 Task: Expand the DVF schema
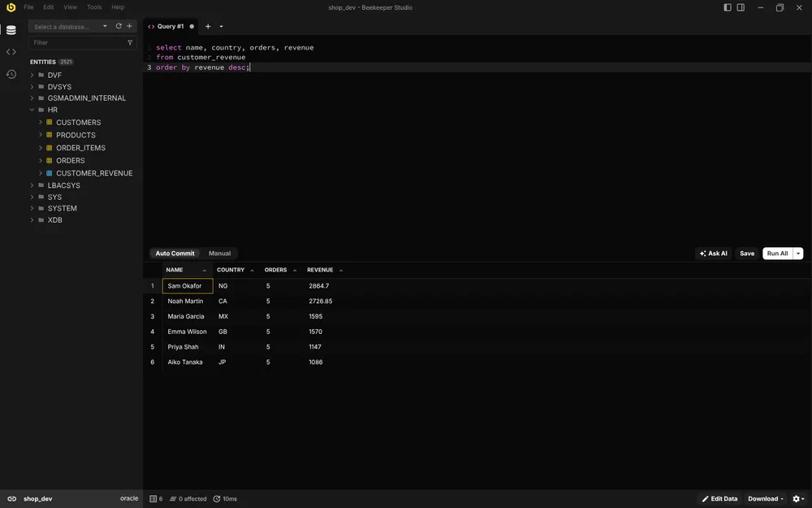coord(32,75)
